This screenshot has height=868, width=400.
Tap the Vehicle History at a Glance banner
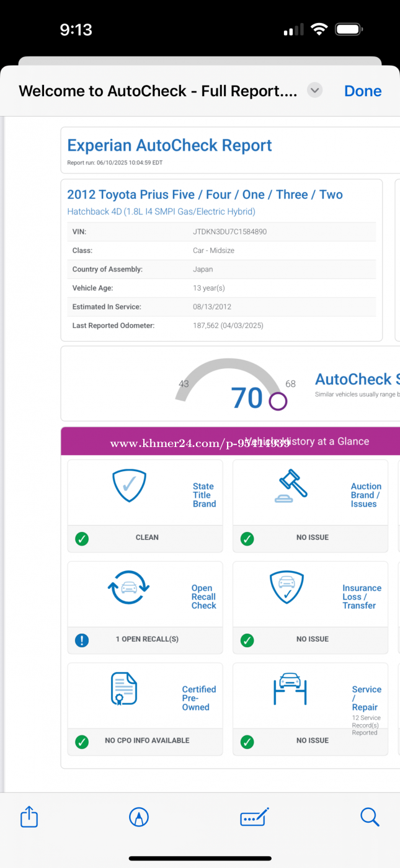click(x=230, y=441)
